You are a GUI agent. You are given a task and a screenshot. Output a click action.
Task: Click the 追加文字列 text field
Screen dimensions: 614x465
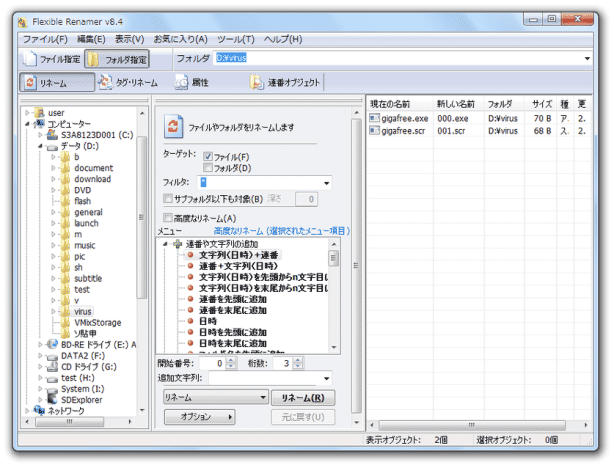265,378
